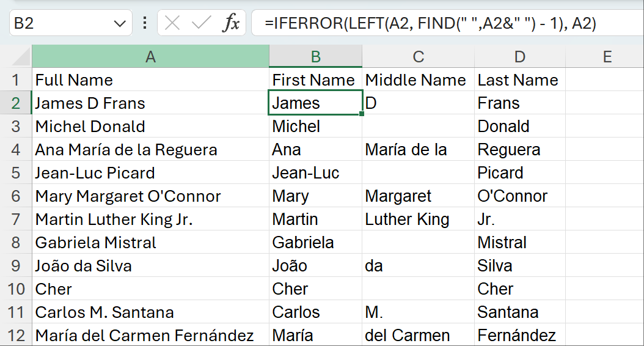Viewport: 644px width, 346px height.
Task: Select column E header
Action: click(x=607, y=57)
